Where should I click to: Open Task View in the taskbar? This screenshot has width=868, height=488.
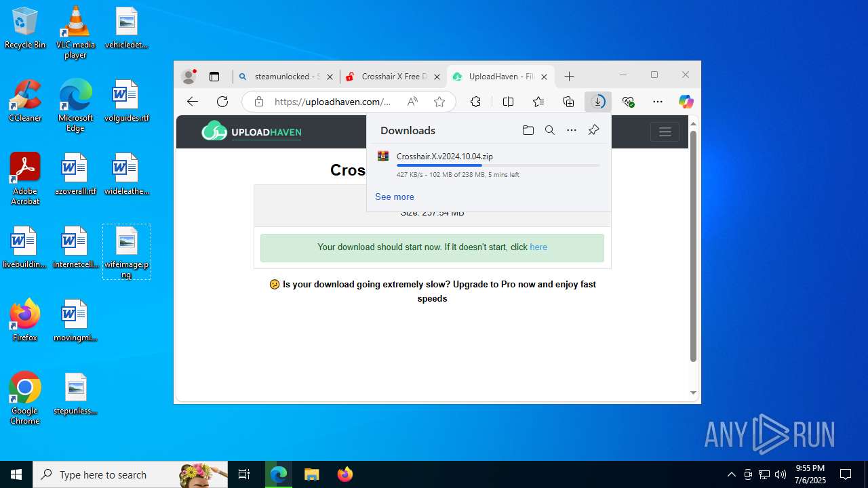(244, 474)
